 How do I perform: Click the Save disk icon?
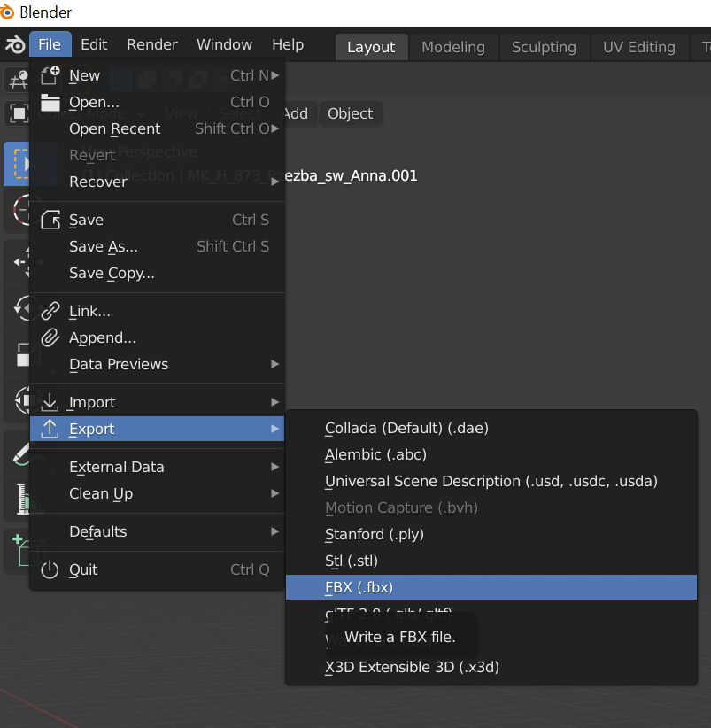(x=50, y=220)
